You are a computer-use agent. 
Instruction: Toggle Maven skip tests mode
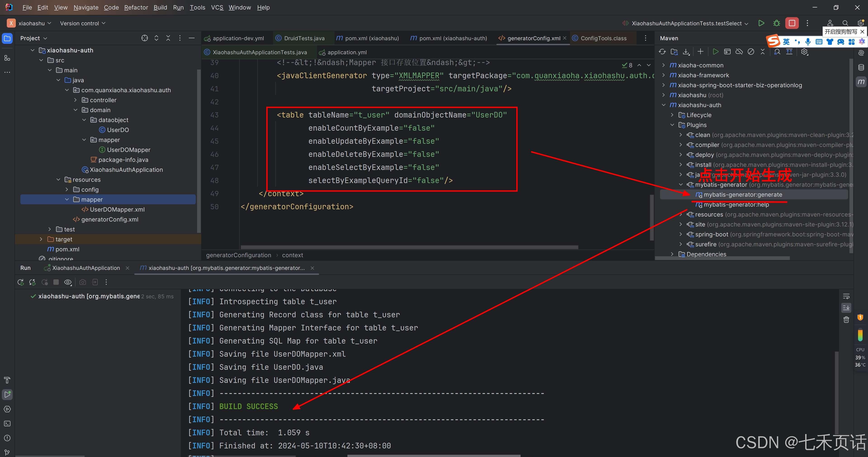tap(751, 52)
